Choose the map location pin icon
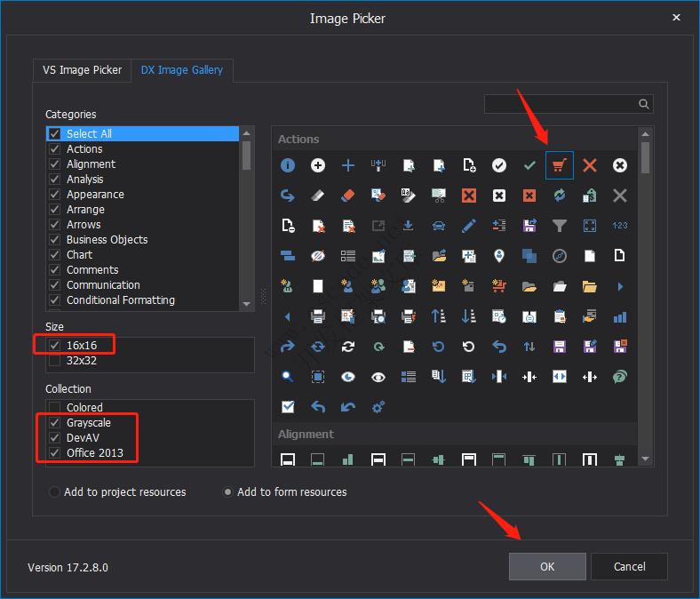This screenshot has width=700, height=599. point(498,256)
